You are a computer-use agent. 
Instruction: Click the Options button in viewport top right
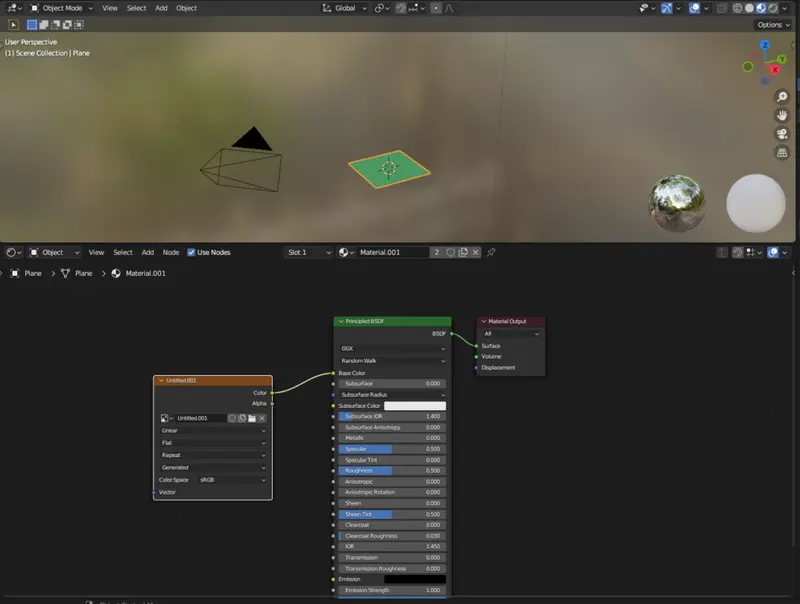(771, 24)
